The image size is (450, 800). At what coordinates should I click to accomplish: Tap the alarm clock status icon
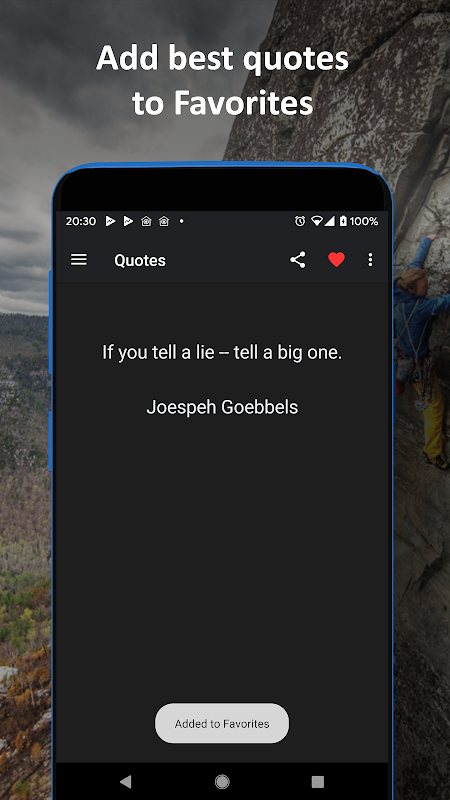[x=300, y=221]
